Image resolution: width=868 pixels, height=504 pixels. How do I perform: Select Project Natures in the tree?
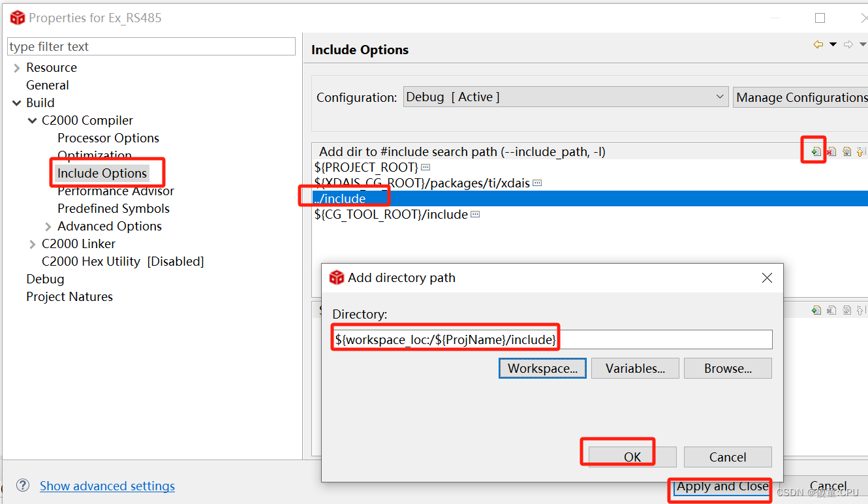tap(69, 296)
